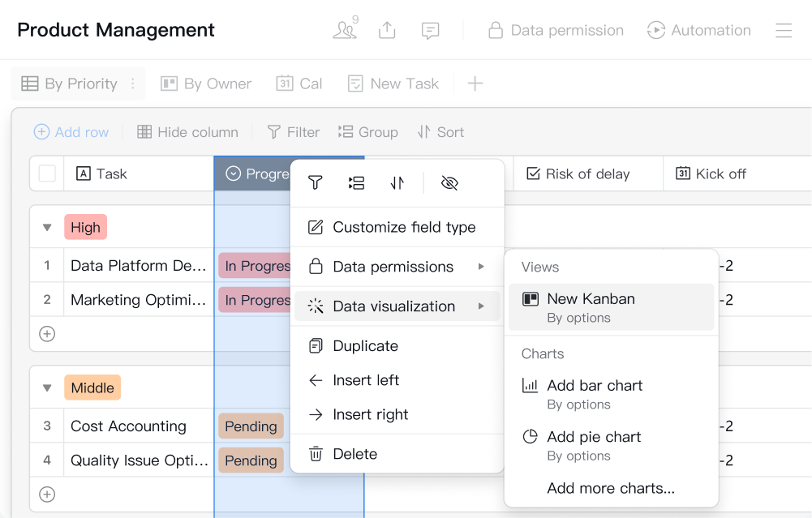Expand Data permissions submenu arrow
The image size is (812, 518).
pyautogui.click(x=481, y=267)
